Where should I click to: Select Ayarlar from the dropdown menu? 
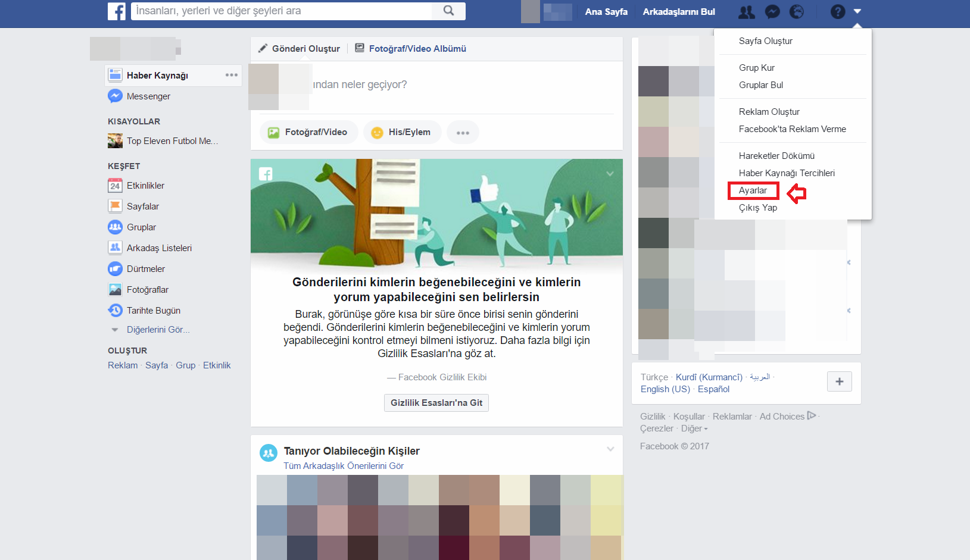coord(753,190)
